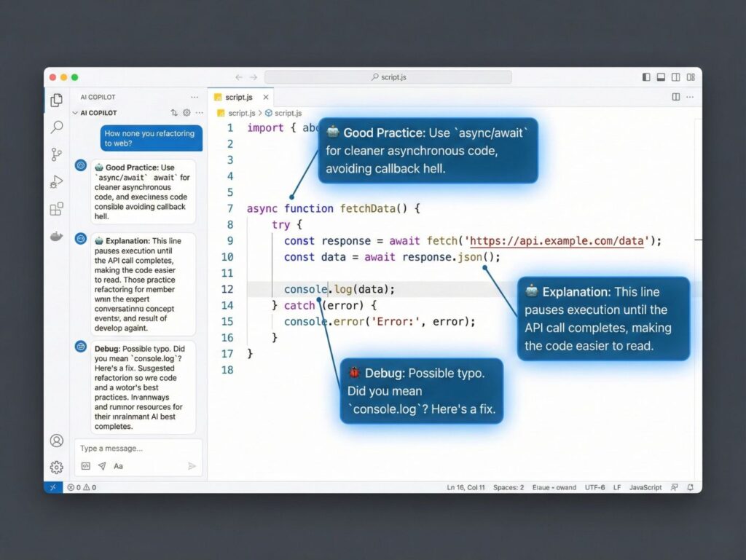This screenshot has width=746, height=560.
Task: Open the JavaScript language mode selector
Action: point(645,487)
